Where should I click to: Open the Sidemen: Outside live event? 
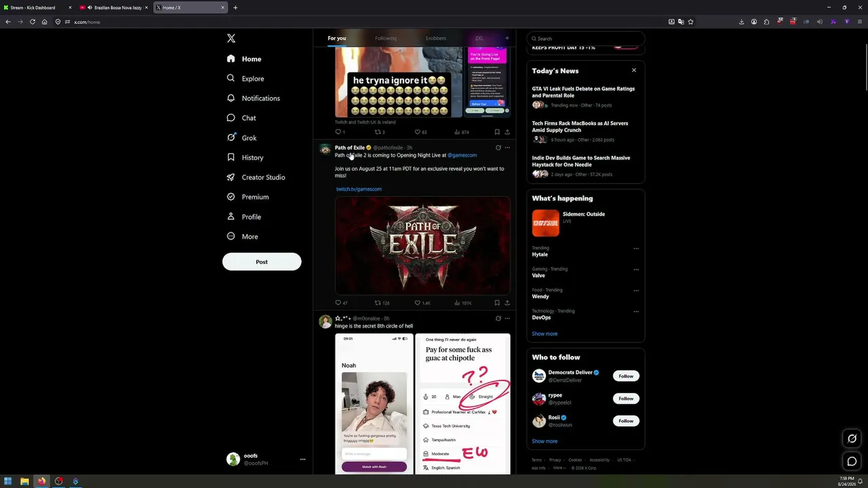(585, 222)
